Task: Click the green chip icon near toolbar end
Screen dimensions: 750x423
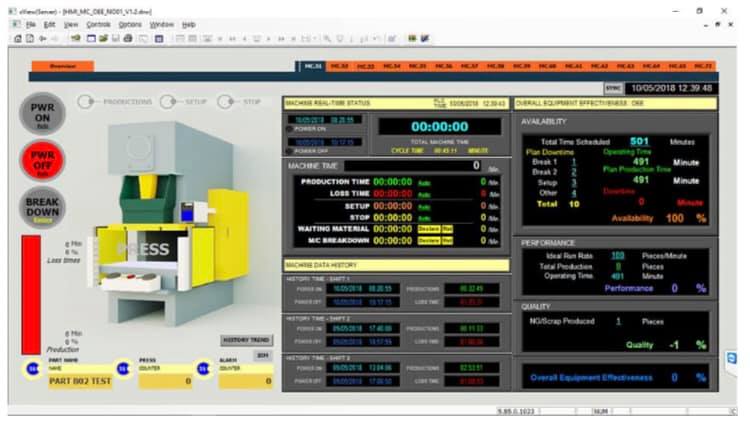Action: point(412,38)
